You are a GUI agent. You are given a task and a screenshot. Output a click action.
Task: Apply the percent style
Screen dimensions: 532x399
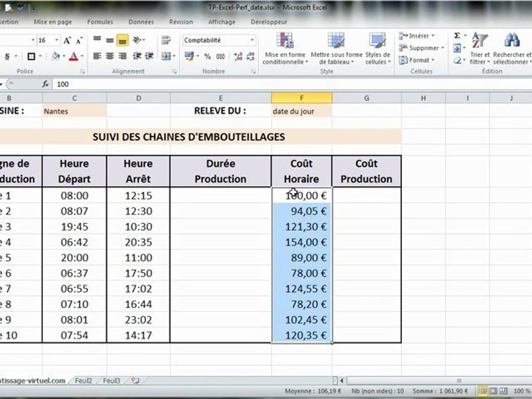point(207,57)
